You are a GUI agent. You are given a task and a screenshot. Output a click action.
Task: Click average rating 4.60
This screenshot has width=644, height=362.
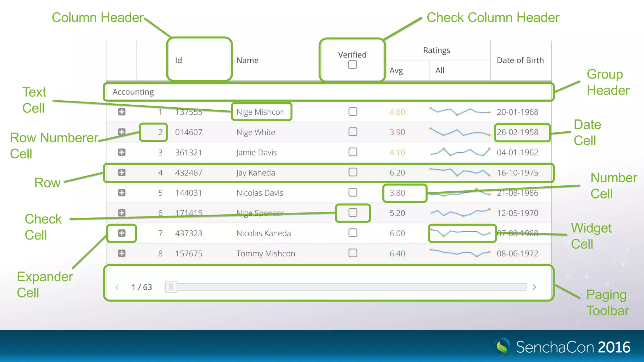click(397, 112)
